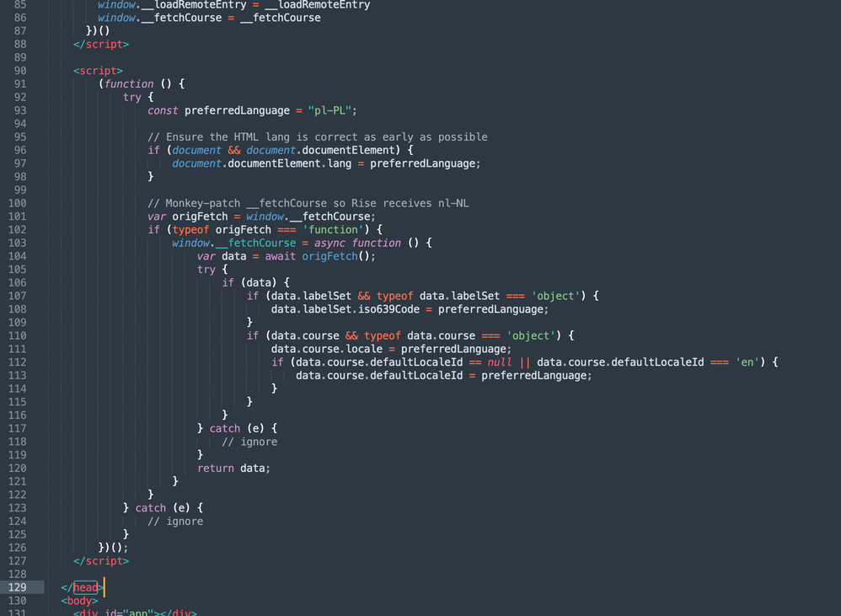Screen dimensions: 841x616
Task: Click "catch (e)" on line 117
Action: [237, 428]
